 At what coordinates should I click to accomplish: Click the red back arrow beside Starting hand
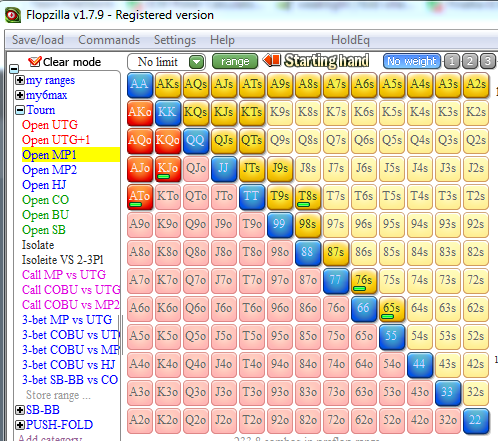coord(272,61)
